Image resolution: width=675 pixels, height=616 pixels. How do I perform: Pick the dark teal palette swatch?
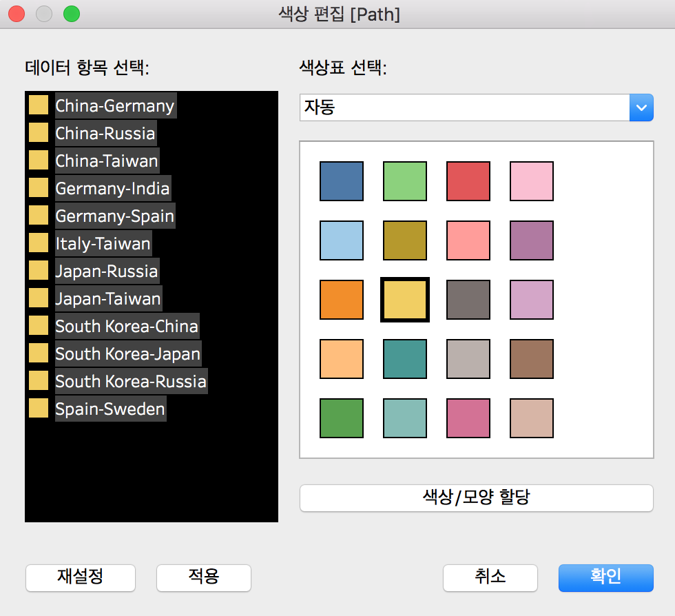click(405, 359)
